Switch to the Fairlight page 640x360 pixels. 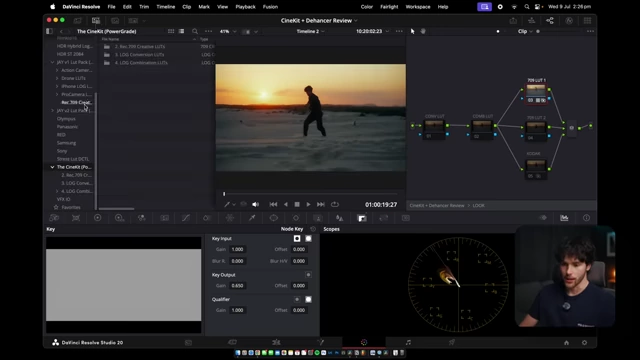point(408,342)
